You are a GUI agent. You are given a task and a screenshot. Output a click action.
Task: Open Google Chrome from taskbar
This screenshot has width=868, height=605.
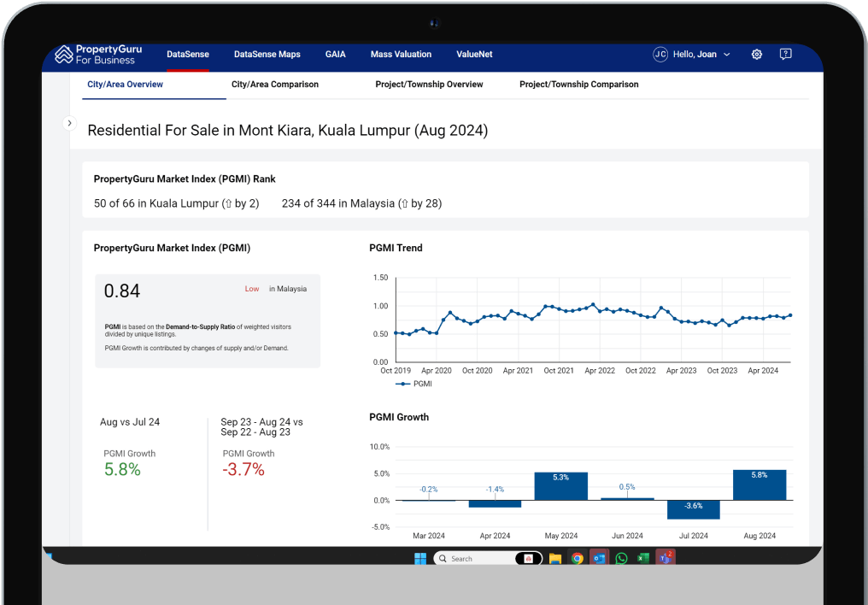pos(578,559)
